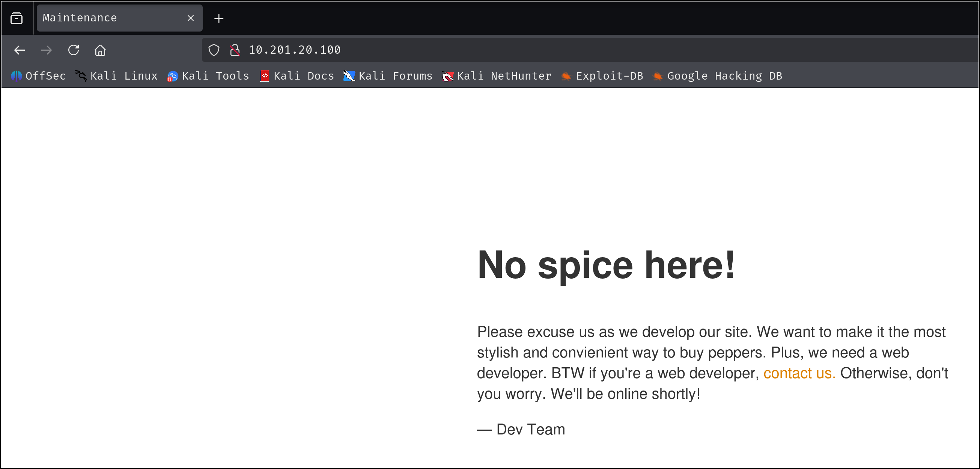This screenshot has width=980, height=469.
Task: Reload the current page
Action: (74, 50)
